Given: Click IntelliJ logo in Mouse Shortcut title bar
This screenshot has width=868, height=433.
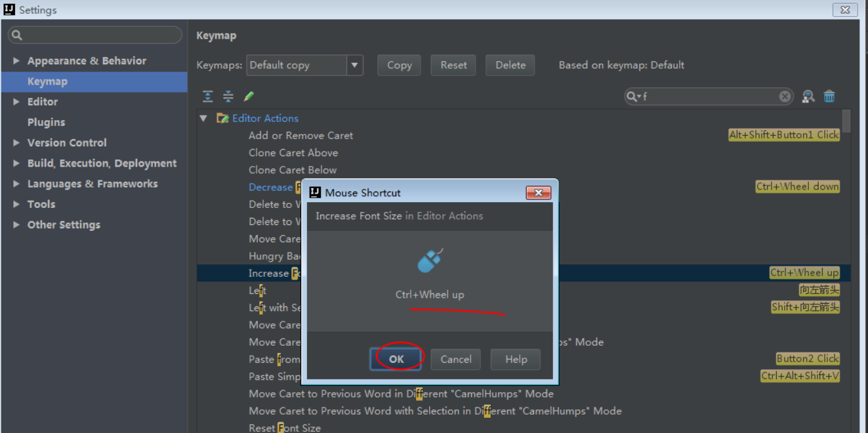Looking at the screenshot, I should [315, 192].
